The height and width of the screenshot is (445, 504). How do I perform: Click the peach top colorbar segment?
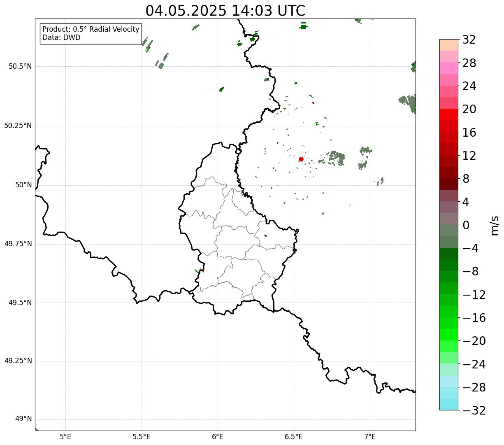(449, 45)
